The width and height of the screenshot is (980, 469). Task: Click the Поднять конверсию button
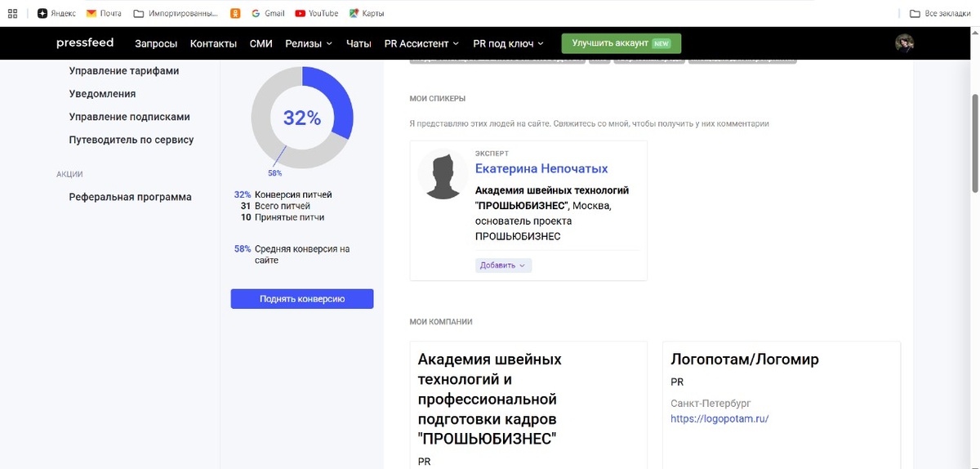302,299
